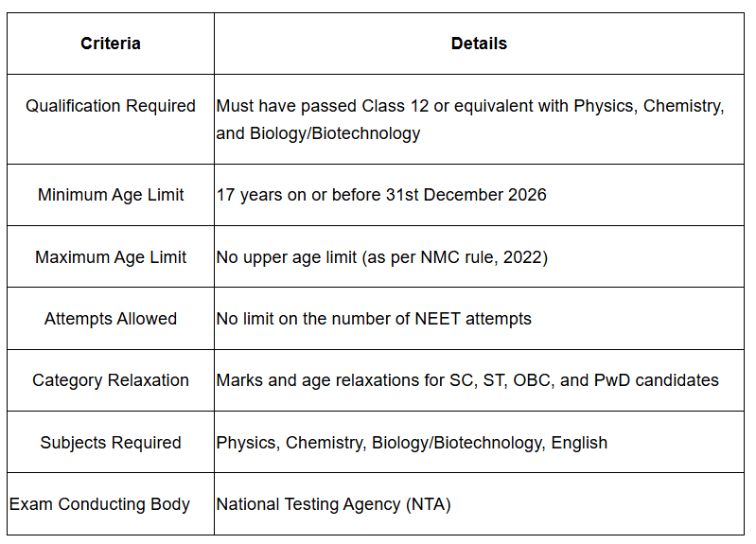Select the Minimum Age Limit cell
The image size is (756, 544).
(111, 195)
